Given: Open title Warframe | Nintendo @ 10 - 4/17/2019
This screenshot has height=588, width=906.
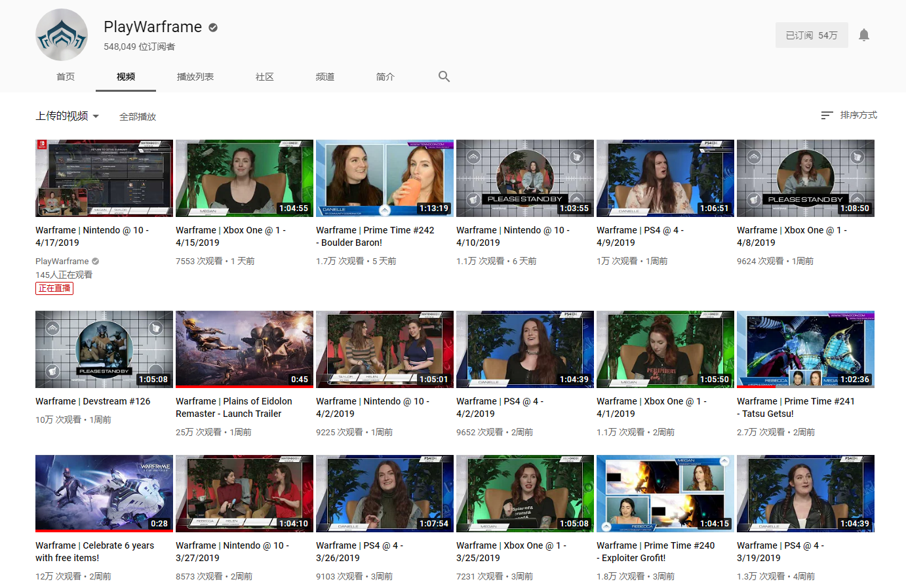Looking at the screenshot, I should point(92,237).
